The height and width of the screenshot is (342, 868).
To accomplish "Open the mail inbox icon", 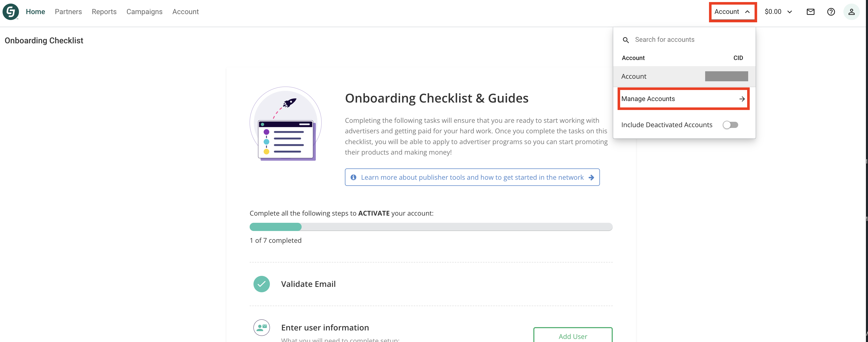I will [x=810, y=12].
